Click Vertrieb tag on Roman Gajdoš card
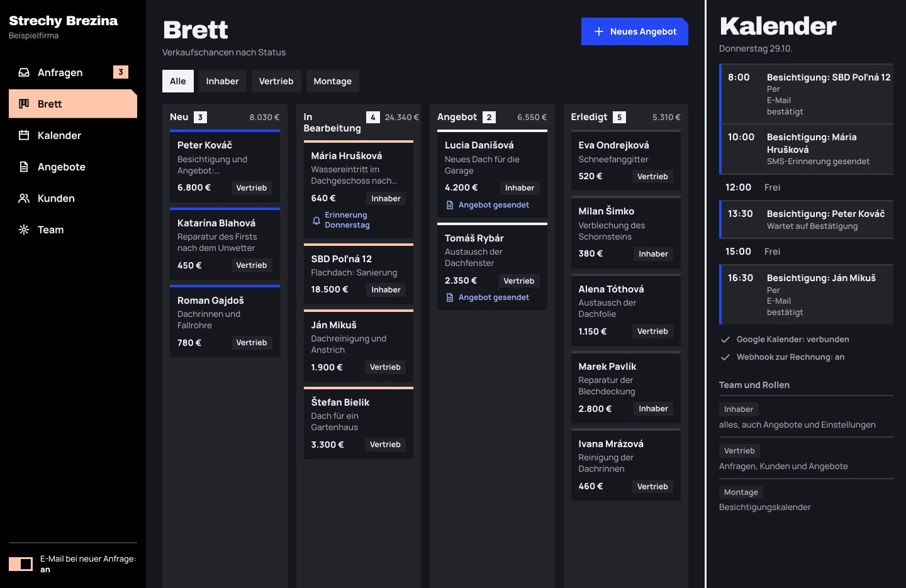Screen dimensions: 906x588 [x=252, y=343]
